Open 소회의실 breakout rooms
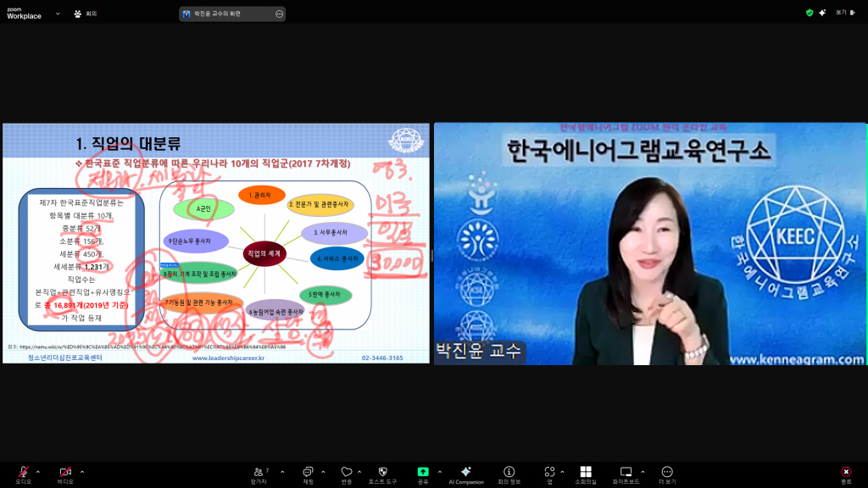The image size is (868, 488). pyautogui.click(x=586, y=474)
